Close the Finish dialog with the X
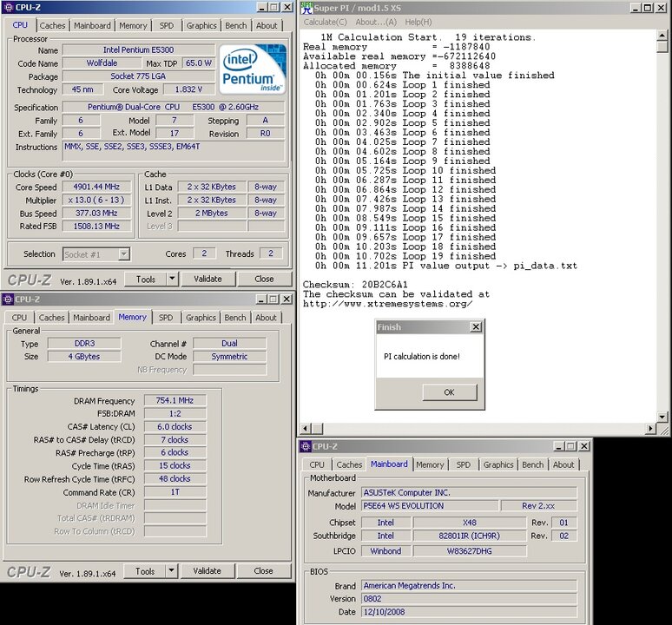This screenshot has width=672, height=625. click(476, 327)
